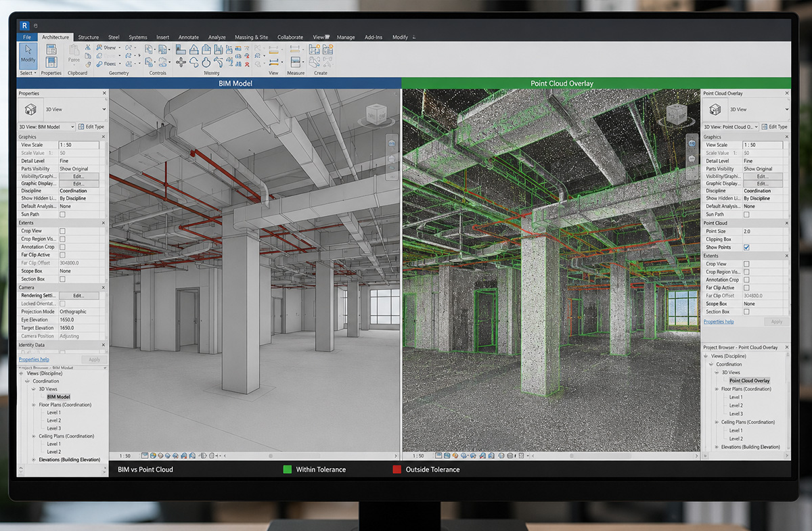Collapse the Graphics section in left Properties
Viewport: 812px width, 531px height.
pyautogui.click(x=105, y=137)
